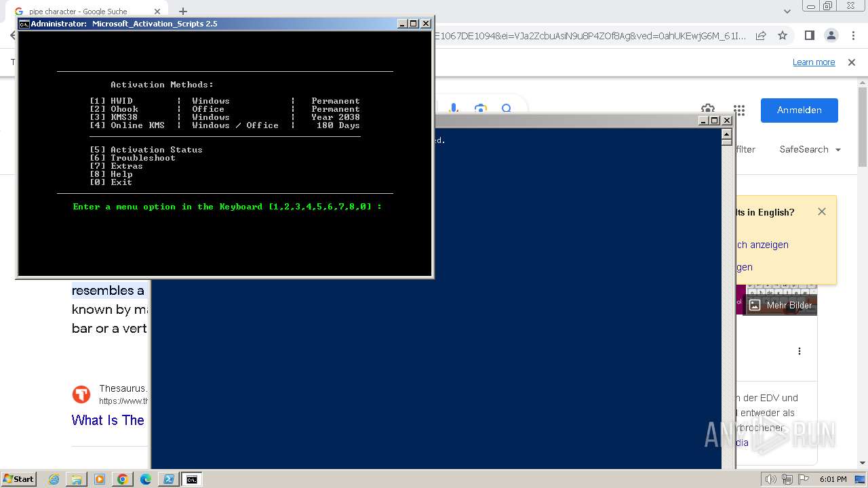Viewport: 868px width, 488px height.
Task: Click the [6] Troubleshoot line
Action: (x=132, y=158)
